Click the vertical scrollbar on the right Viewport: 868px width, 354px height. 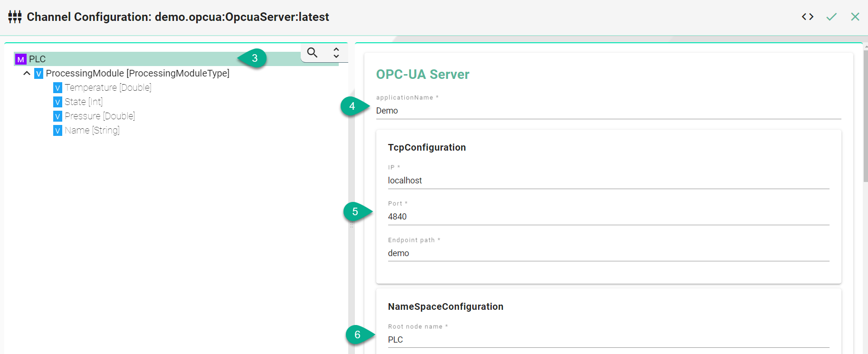pos(865,114)
